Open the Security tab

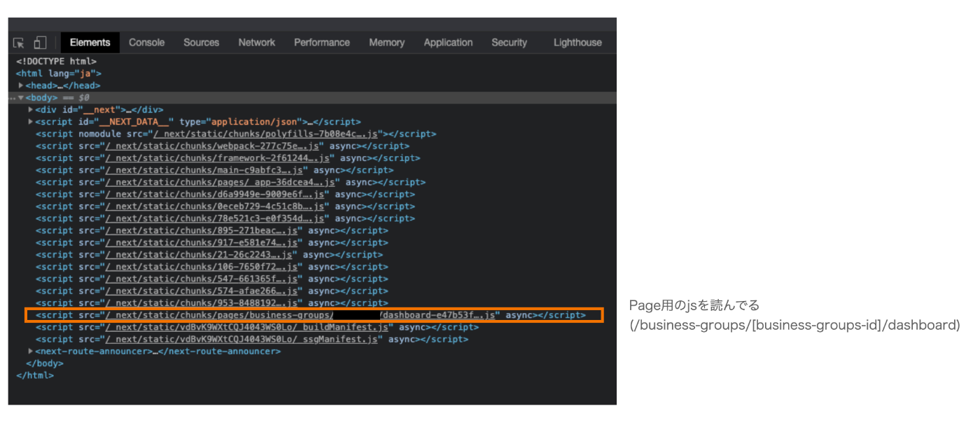pos(509,43)
